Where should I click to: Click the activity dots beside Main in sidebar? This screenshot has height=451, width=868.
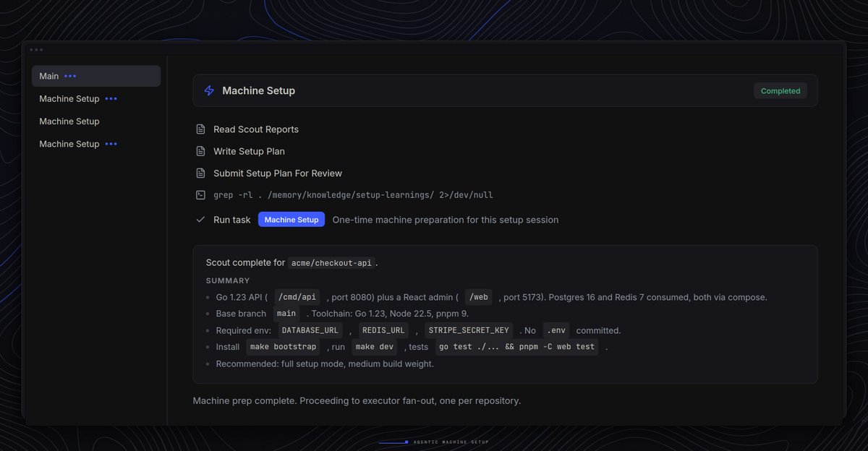(70, 76)
